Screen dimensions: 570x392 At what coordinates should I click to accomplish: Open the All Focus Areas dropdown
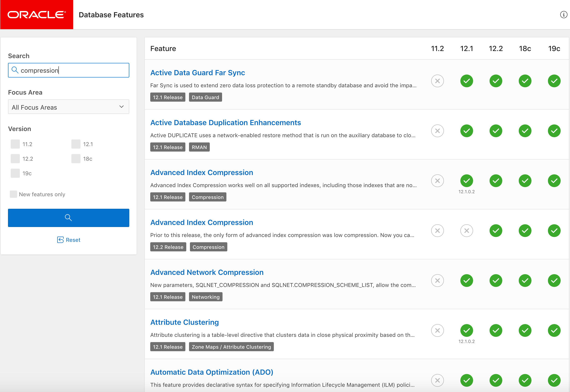click(x=68, y=107)
